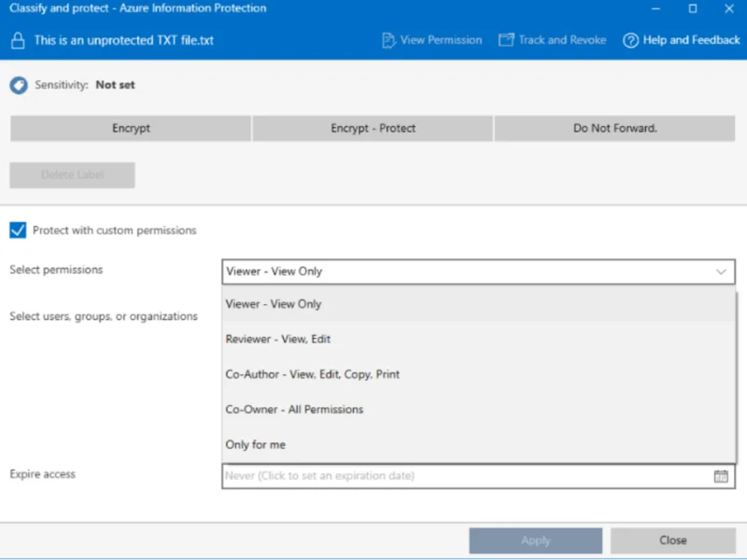Collapse the Select permissions dropdown arrow
This screenshot has height=560, width=747.
click(x=721, y=272)
